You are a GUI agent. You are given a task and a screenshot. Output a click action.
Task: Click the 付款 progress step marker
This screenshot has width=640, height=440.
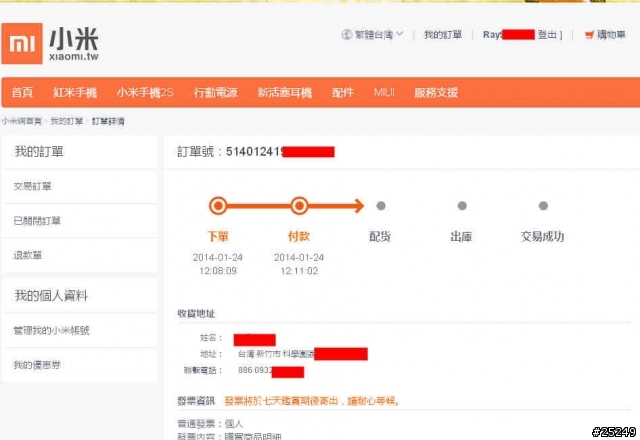coord(299,206)
